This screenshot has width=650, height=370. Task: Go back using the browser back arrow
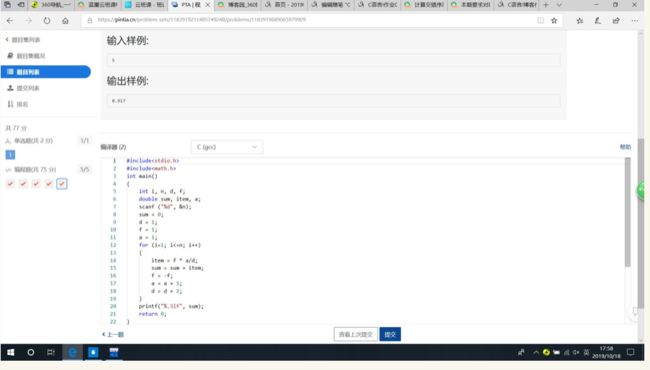[10, 21]
